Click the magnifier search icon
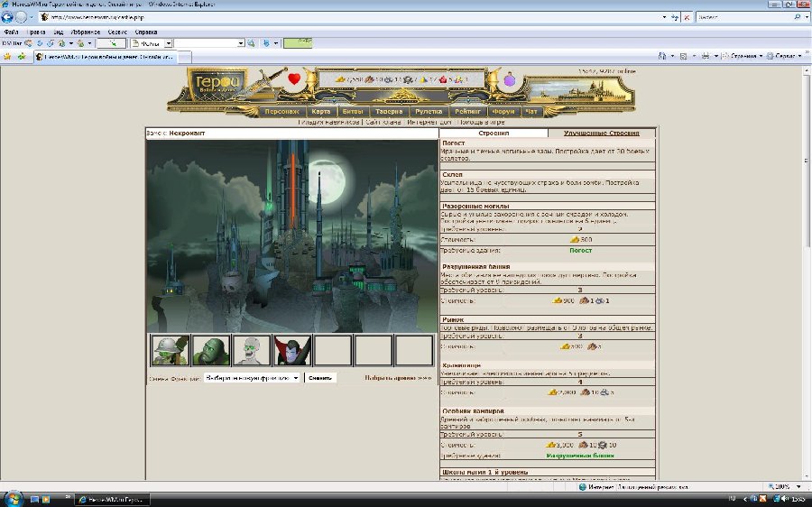Viewport: 812px width, 507px height. [797, 17]
